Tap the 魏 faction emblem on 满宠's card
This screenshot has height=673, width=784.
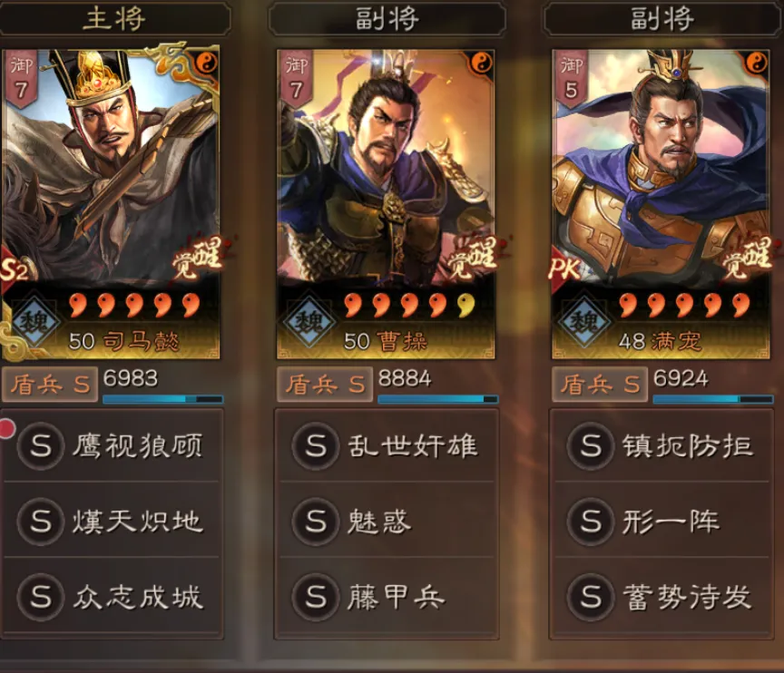[584, 322]
